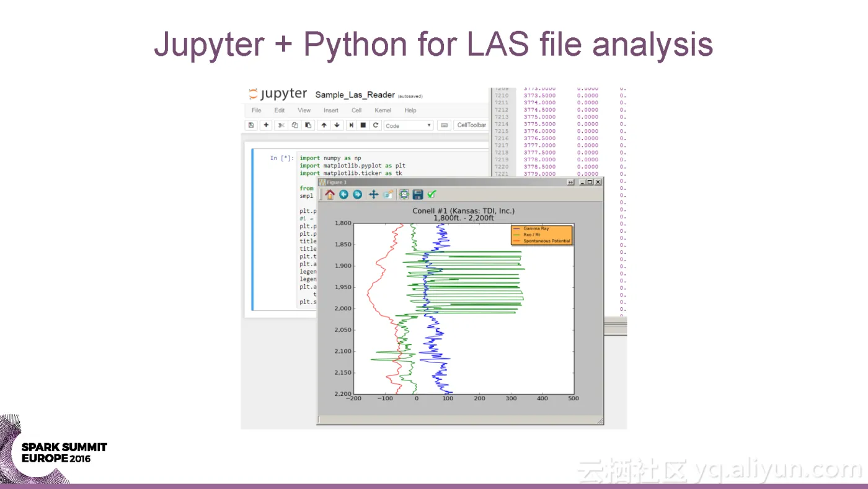Click the x-axis label 500

pos(573,398)
